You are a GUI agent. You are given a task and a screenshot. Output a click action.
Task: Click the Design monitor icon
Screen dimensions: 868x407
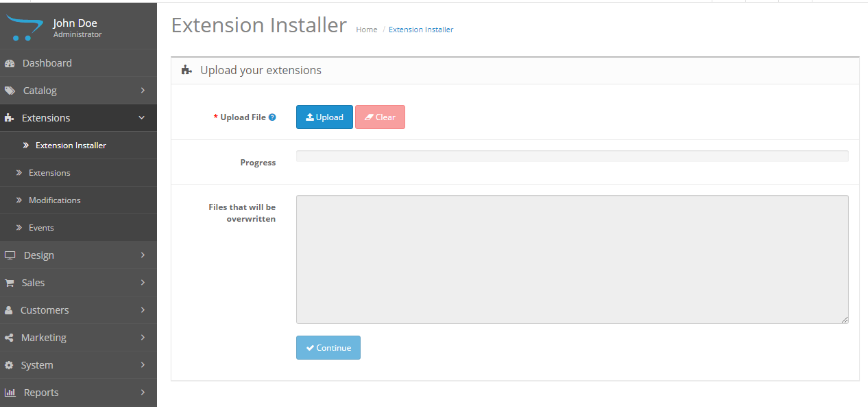[10, 255]
